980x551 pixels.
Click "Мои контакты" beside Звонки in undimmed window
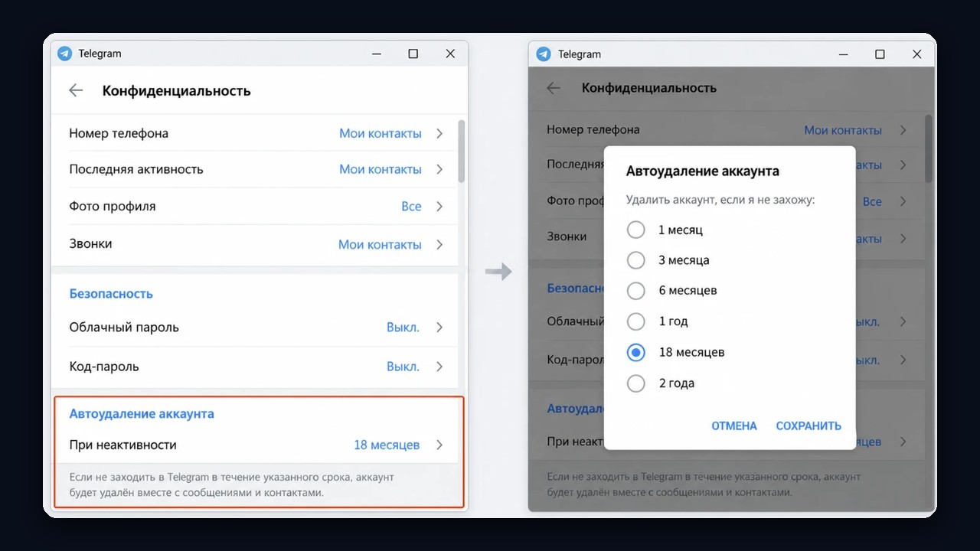click(380, 245)
